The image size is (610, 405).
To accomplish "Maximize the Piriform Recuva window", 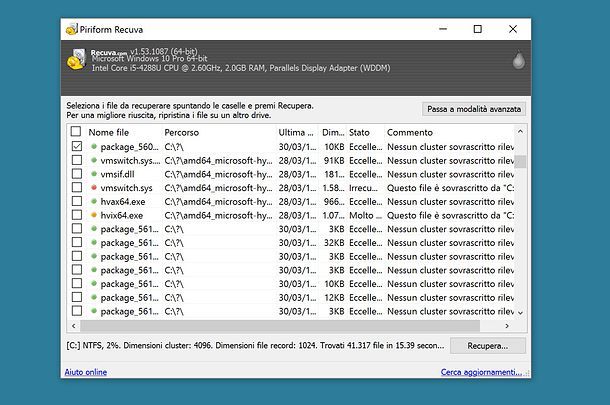I will pos(478,29).
